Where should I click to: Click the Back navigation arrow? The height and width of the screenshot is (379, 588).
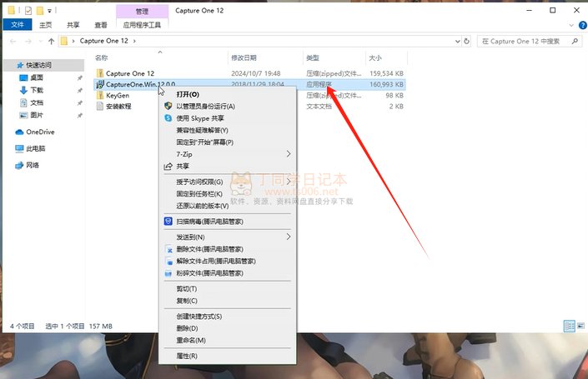tap(13, 41)
